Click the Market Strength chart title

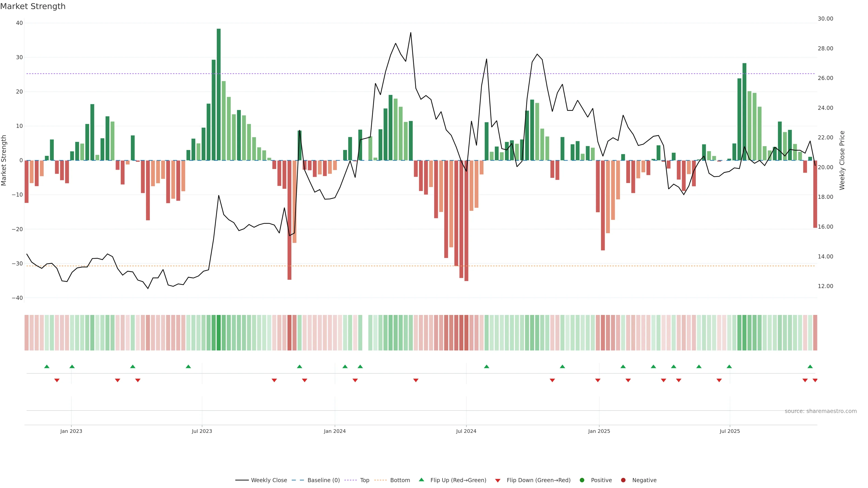[33, 6]
